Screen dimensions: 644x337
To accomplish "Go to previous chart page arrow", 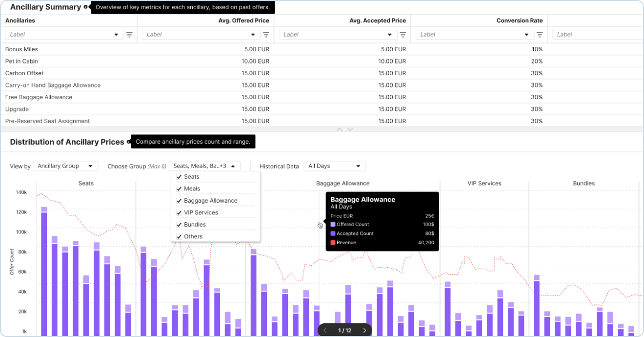I will (x=325, y=331).
